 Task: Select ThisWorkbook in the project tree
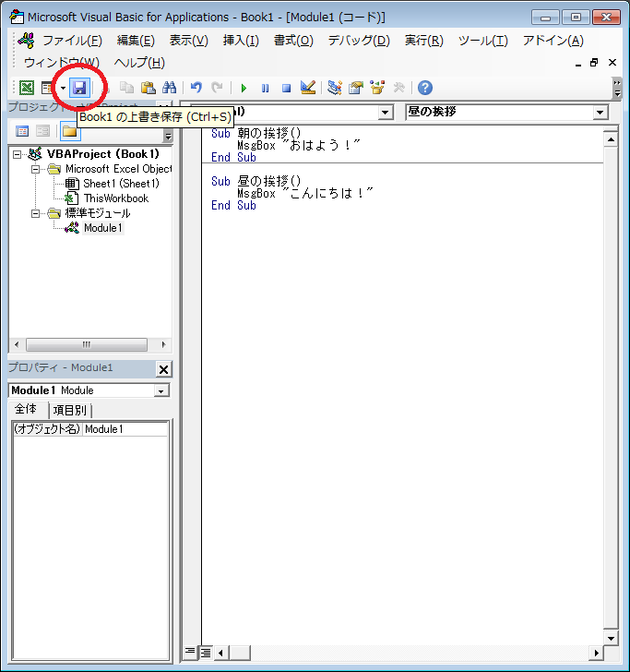tap(115, 198)
